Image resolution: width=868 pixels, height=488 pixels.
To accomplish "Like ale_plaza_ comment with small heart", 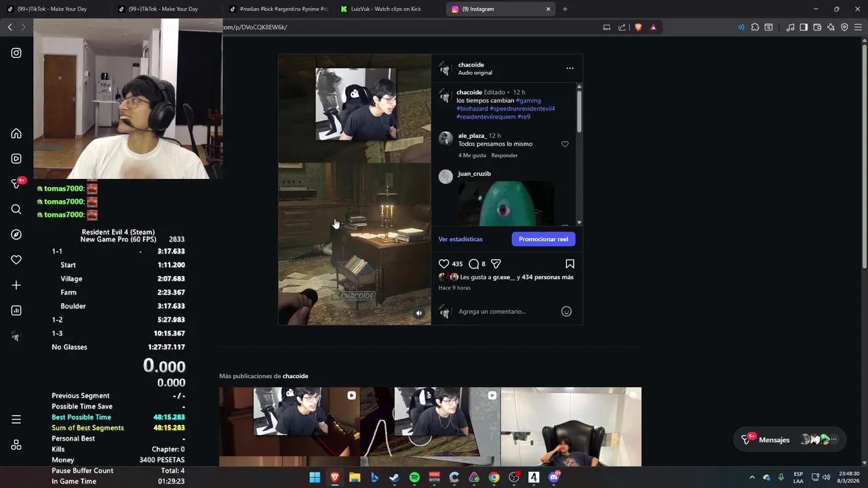I will click(x=565, y=144).
